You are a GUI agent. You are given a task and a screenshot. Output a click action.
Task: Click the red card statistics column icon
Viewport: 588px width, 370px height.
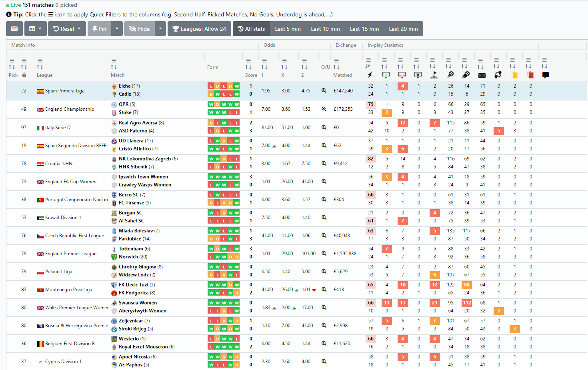(x=529, y=74)
